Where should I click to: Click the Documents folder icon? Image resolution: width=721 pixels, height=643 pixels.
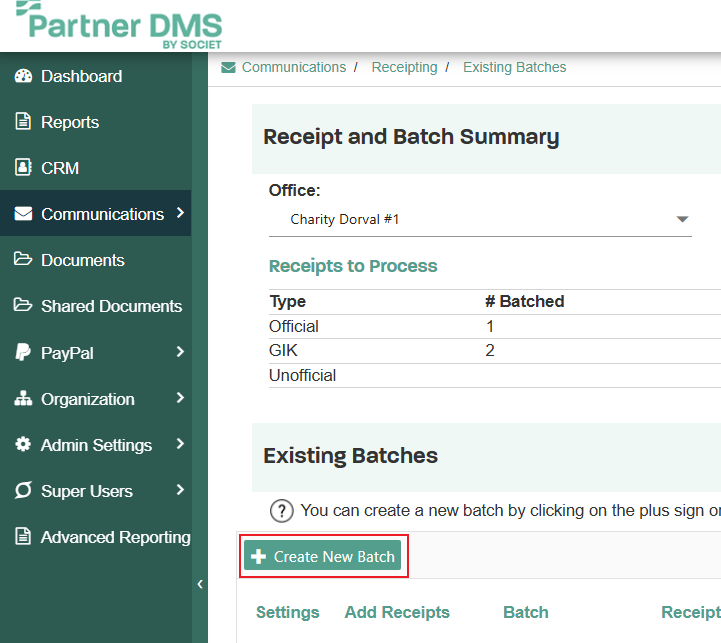tap(23, 259)
